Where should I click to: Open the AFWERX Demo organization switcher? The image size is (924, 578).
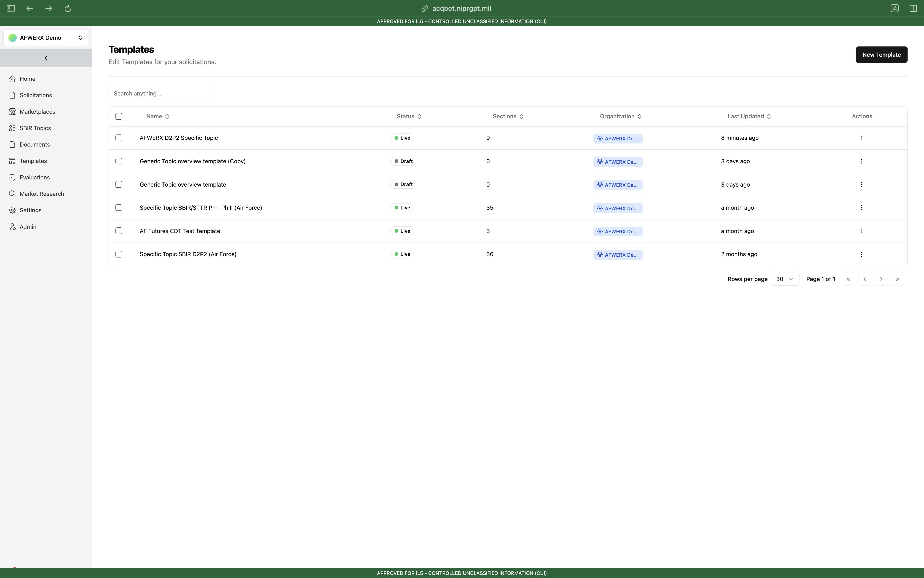point(46,37)
